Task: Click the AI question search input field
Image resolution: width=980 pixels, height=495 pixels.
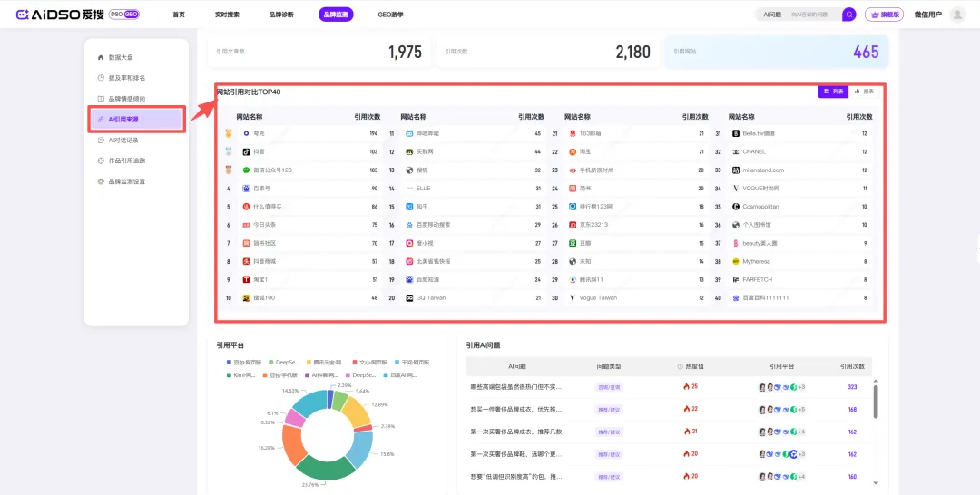Action: (x=814, y=15)
